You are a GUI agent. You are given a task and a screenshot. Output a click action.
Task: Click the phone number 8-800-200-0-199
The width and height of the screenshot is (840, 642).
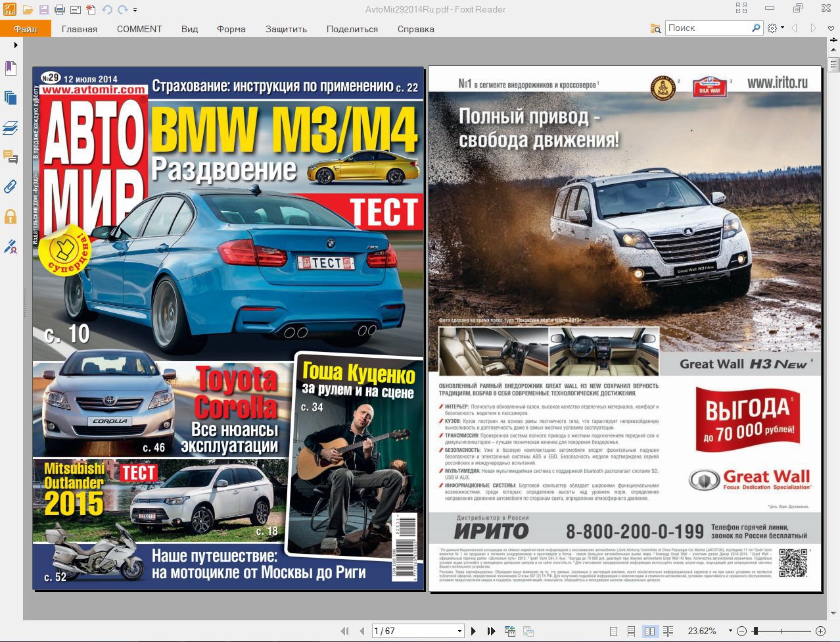[635, 531]
